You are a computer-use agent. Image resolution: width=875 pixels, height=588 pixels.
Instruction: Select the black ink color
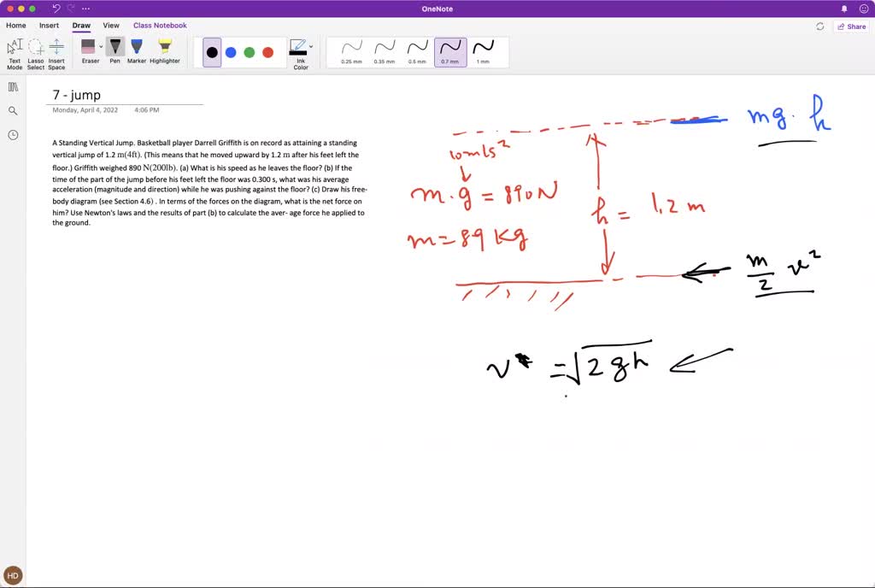coord(212,52)
